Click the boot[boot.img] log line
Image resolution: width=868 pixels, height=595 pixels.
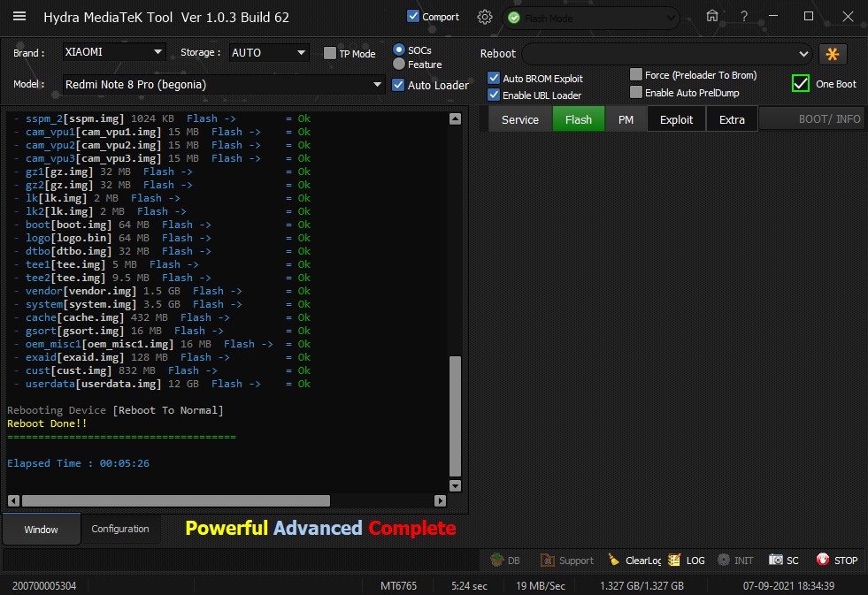(162, 225)
